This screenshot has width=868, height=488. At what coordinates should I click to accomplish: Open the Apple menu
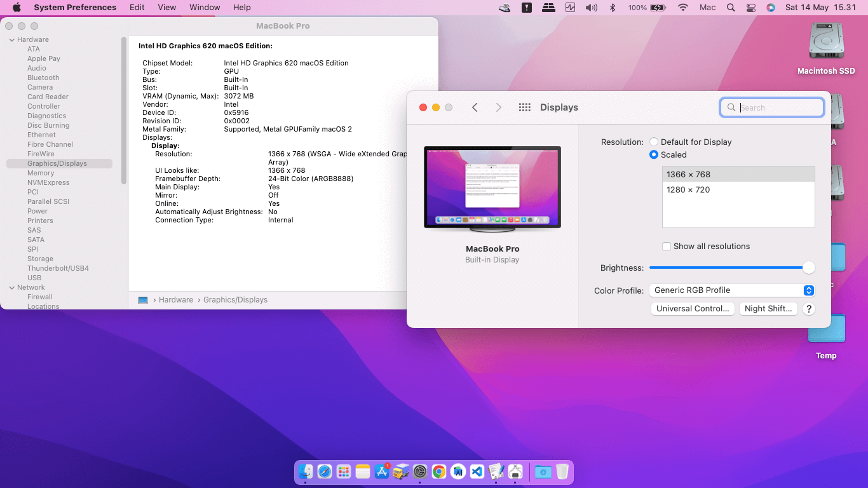[17, 8]
